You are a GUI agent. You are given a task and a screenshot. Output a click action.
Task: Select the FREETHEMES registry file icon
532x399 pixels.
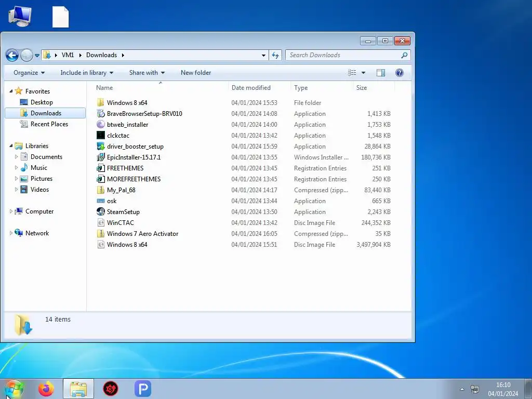click(100, 168)
